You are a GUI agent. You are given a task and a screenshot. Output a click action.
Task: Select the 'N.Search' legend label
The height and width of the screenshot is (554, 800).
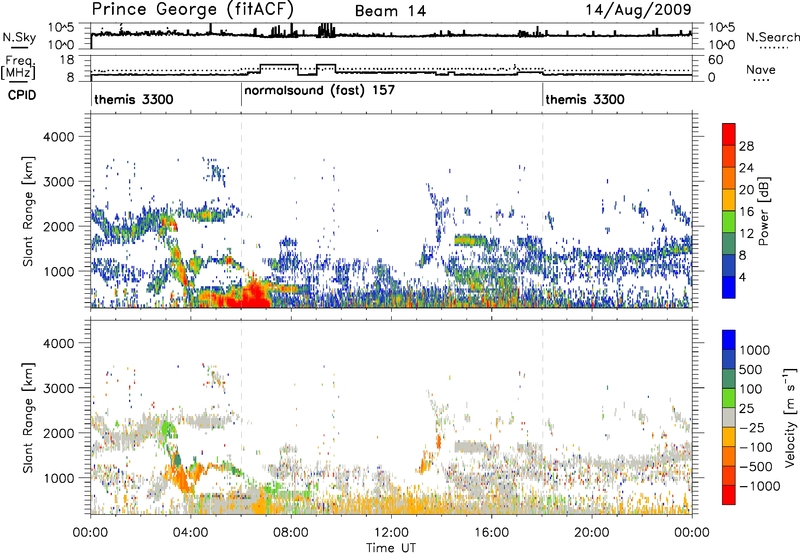coord(772,37)
